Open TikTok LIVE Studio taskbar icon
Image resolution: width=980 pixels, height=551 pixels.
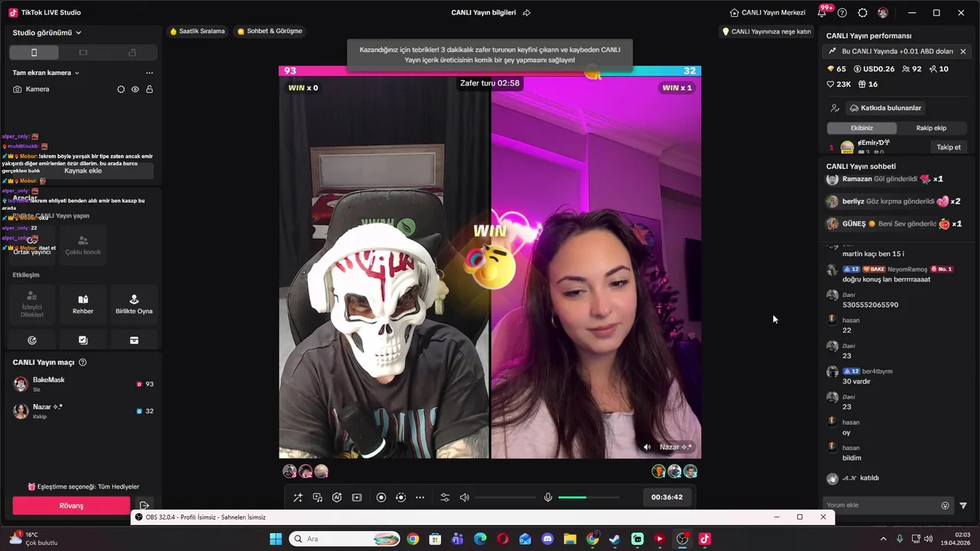[704, 539]
